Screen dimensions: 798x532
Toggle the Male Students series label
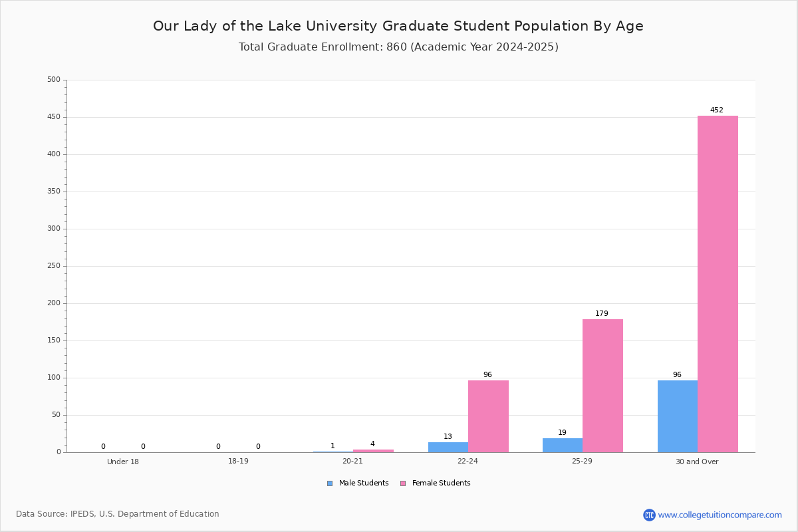364,483
